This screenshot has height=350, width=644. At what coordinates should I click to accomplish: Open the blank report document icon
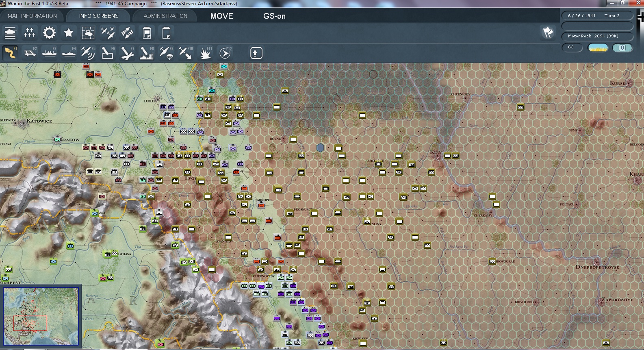pos(166,33)
